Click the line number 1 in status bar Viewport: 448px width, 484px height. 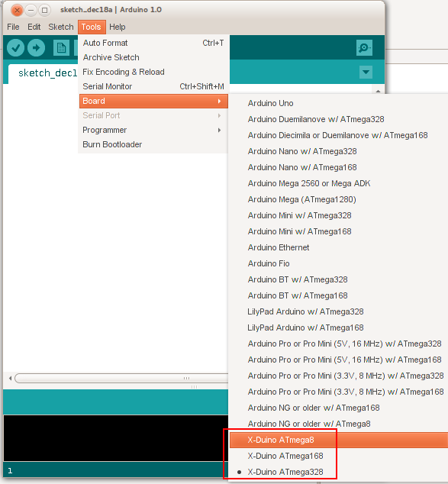[10, 471]
